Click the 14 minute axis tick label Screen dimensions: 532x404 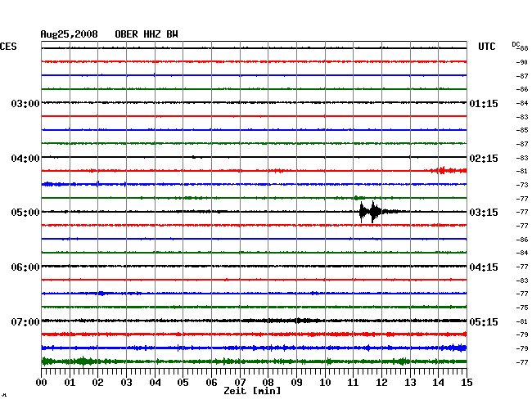[439, 383]
